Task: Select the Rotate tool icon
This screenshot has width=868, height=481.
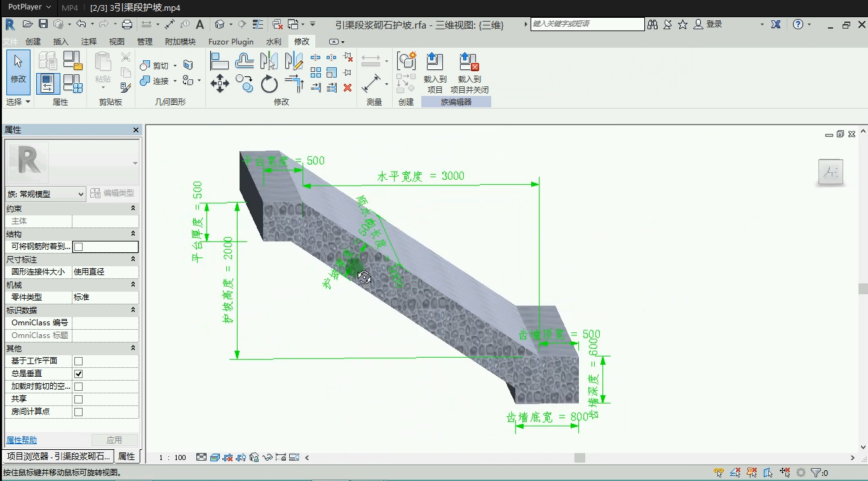Action: (269, 83)
